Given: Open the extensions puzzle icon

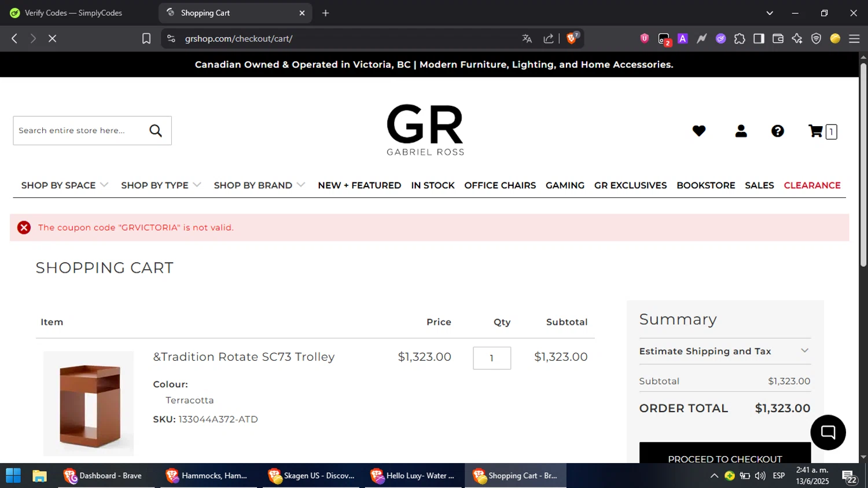Looking at the screenshot, I should (x=740, y=39).
